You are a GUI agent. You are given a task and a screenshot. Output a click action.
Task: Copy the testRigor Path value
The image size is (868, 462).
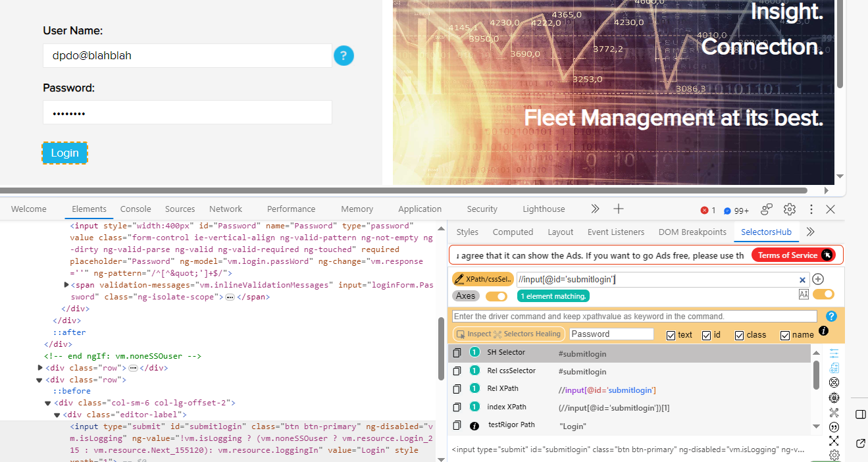pos(457,426)
